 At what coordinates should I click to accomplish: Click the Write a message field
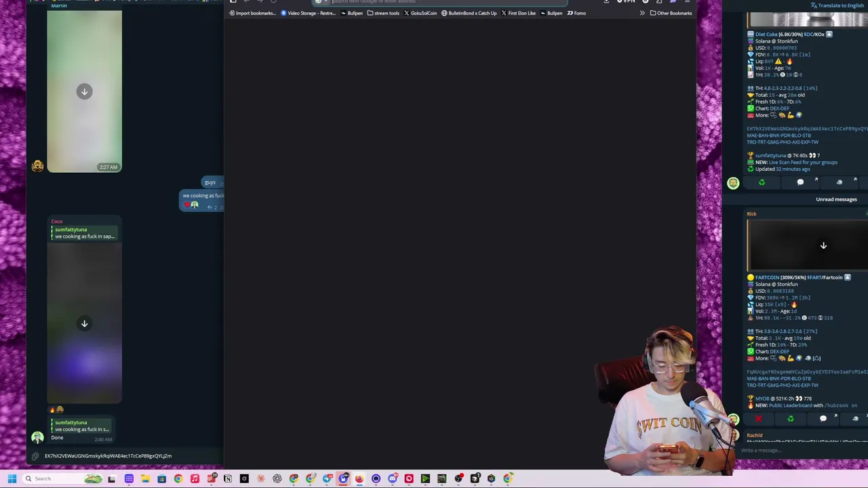(x=800, y=450)
